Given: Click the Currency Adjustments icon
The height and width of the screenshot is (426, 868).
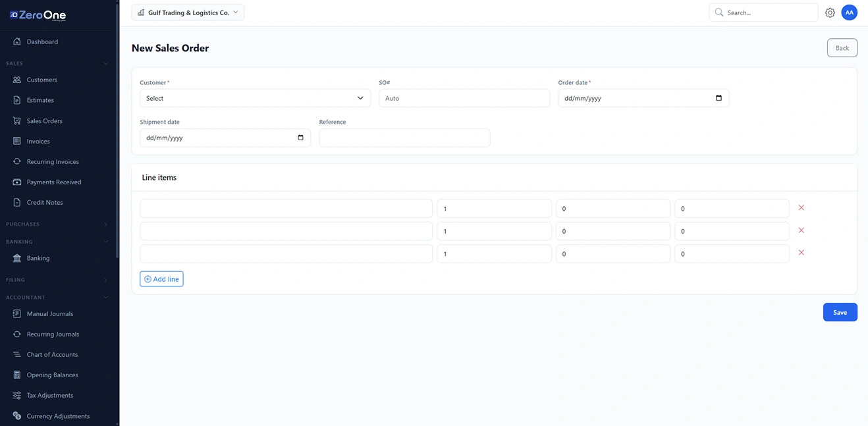Looking at the screenshot, I should tap(17, 415).
